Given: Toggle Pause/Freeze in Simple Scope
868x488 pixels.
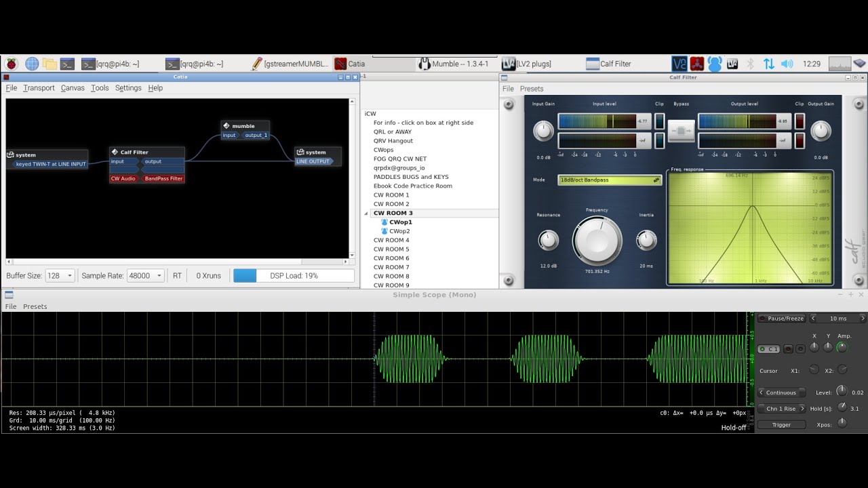Looking at the screenshot, I should pos(781,319).
